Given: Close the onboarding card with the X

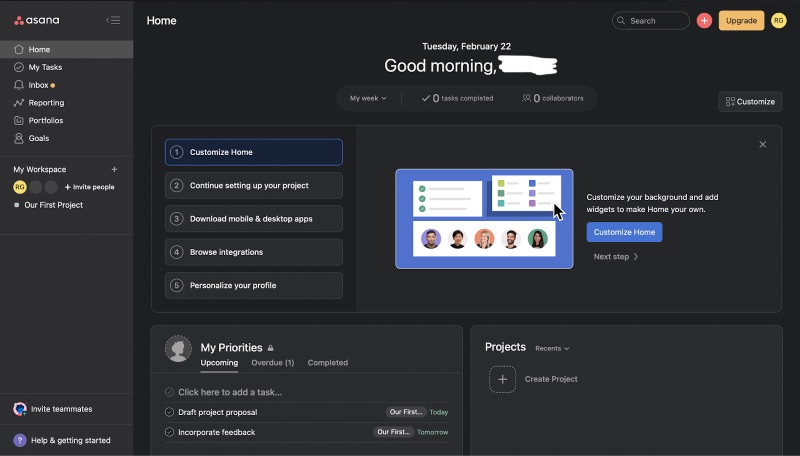Looking at the screenshot, I should point(762,144).
